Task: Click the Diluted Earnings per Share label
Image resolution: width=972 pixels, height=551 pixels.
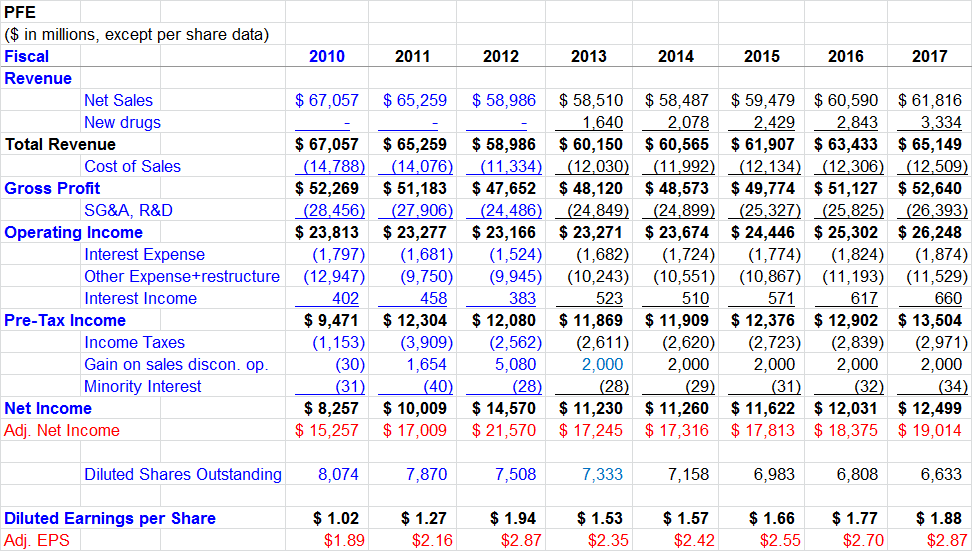Action: [110, 519]
